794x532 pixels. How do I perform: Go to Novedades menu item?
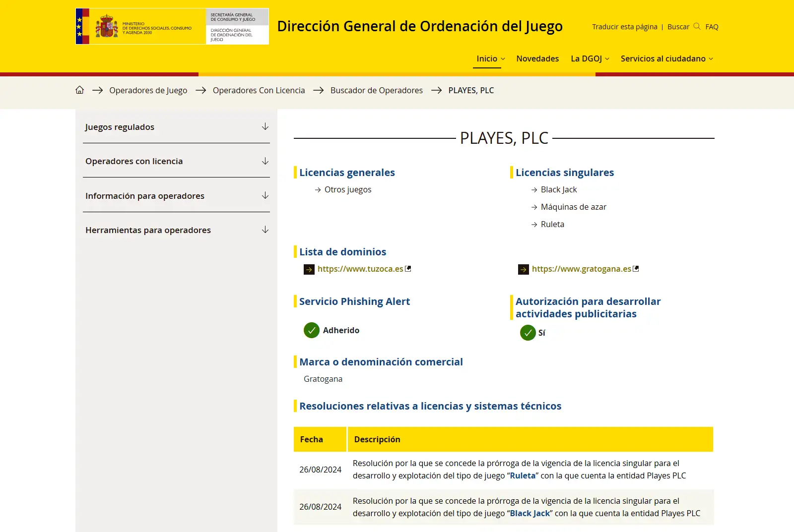click(x=537, y=59)
